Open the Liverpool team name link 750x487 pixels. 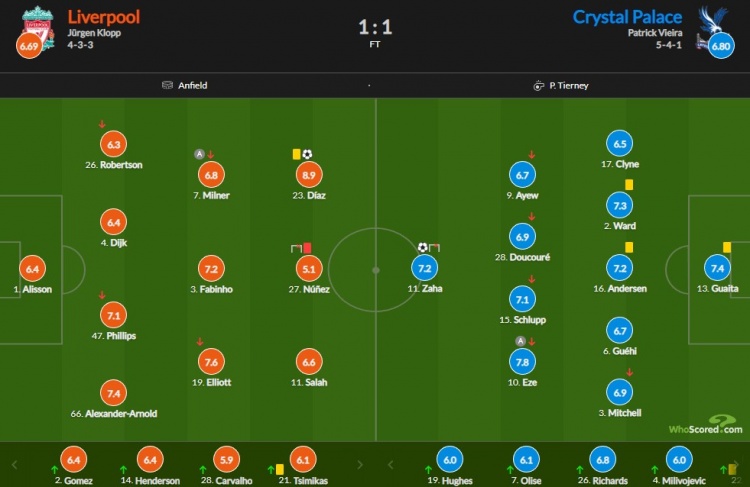[103, 17]
